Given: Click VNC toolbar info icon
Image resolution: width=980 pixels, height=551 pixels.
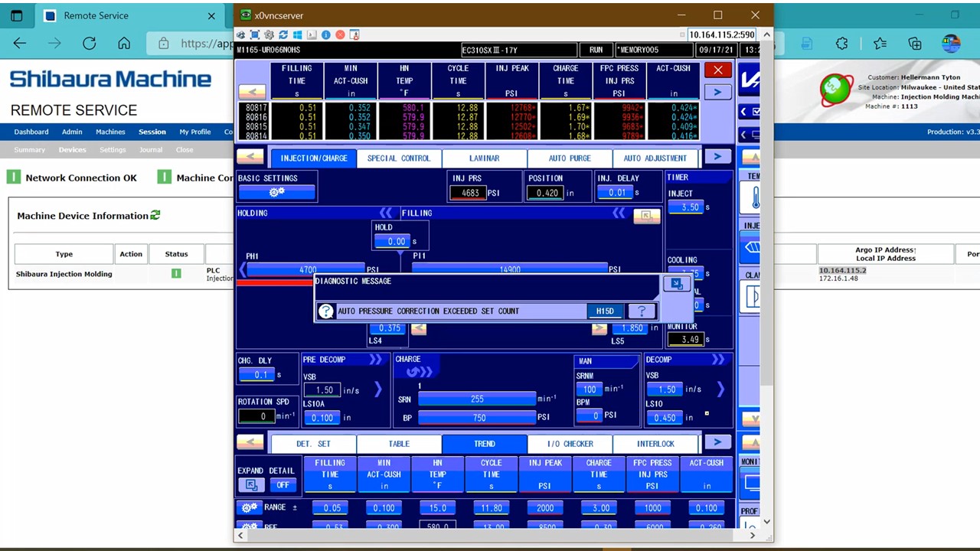Looking at the screenshot, I should click(x=326, y=35).
